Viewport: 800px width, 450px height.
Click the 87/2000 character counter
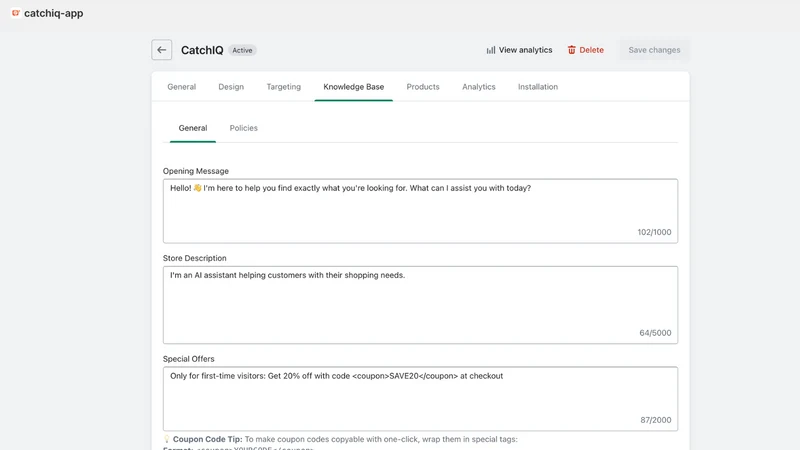point(656,420)
